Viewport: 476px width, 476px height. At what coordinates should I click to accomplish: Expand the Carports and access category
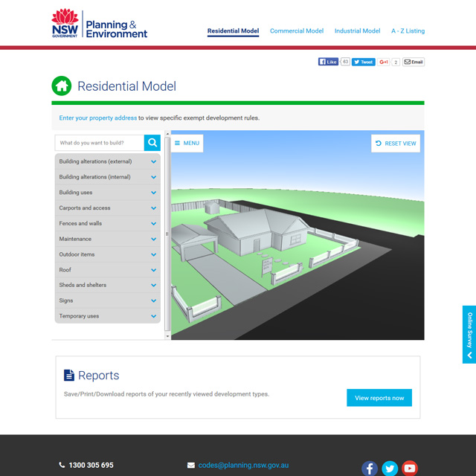click(x=108, y=208)
